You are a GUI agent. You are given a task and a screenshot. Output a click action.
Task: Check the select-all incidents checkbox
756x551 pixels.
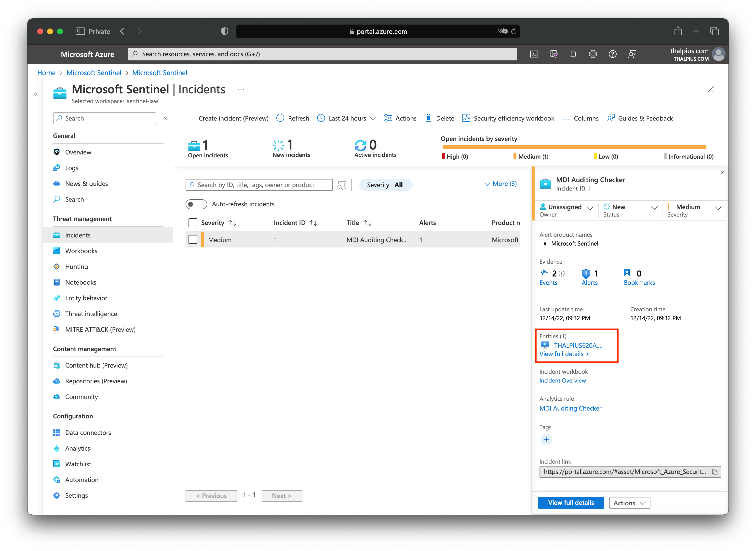click(x=193, y=222)
